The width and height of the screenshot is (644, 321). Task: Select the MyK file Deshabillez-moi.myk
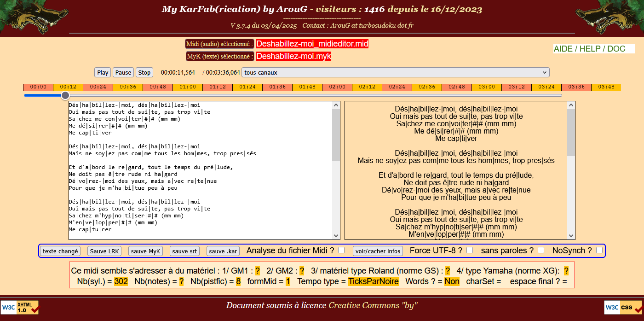pos(293,56)
